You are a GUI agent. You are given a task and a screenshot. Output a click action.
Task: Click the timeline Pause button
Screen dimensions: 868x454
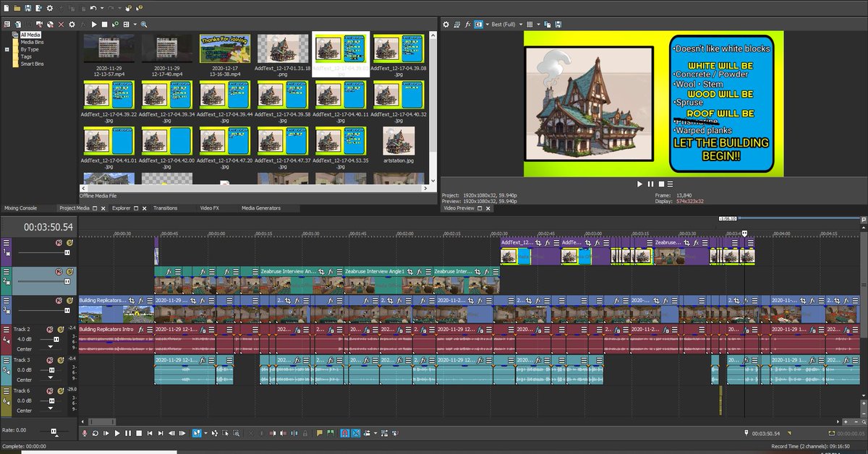coord(128,433)
